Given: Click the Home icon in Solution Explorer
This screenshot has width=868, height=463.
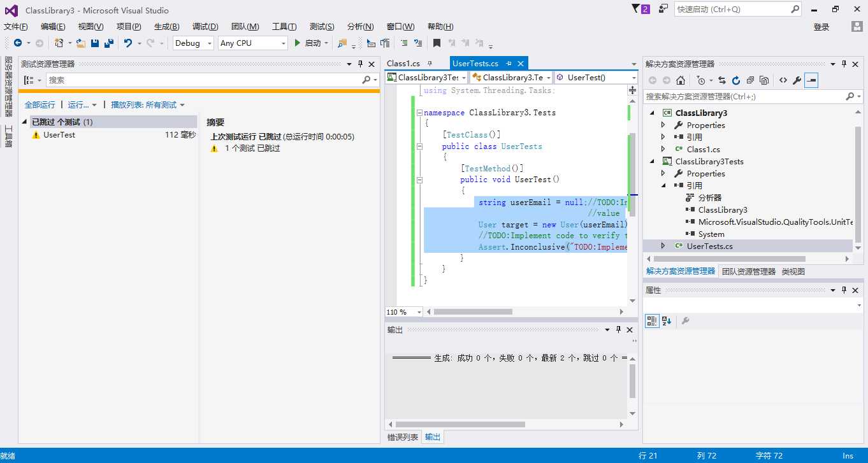Looking at the screenshot, I should (681, 80).
